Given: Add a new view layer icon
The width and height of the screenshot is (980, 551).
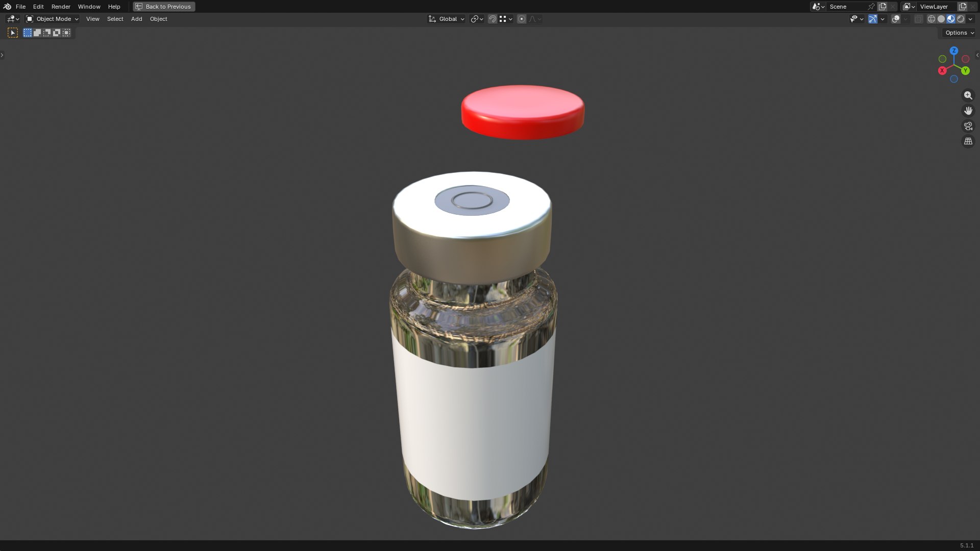Looking at the screenshot, I should pos(963,7).
